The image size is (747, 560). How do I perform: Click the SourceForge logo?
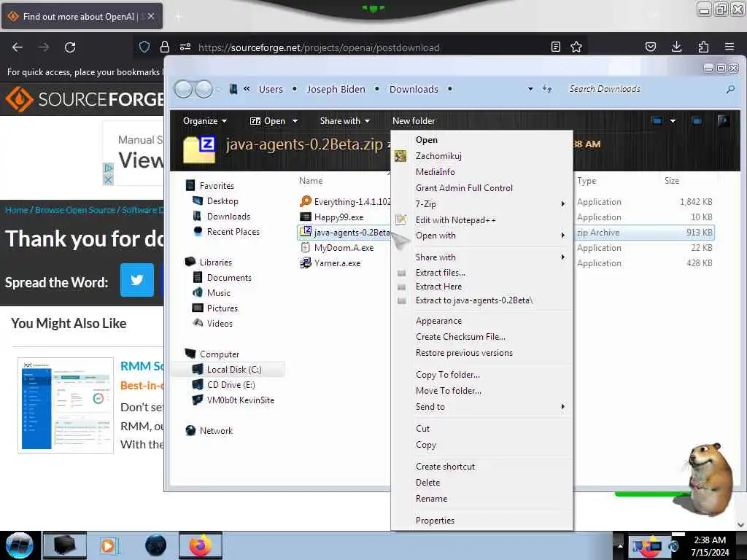84,99
